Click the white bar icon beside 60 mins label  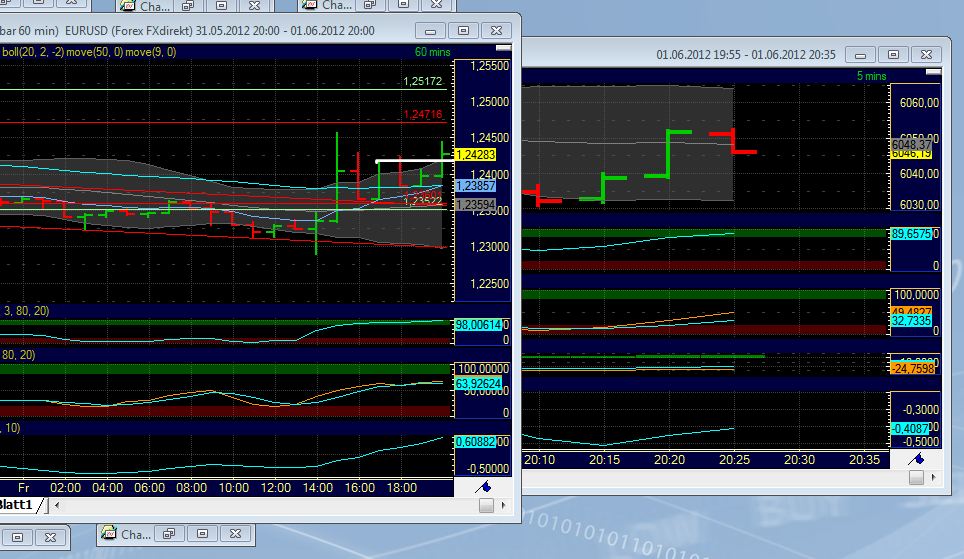(504, 48)
